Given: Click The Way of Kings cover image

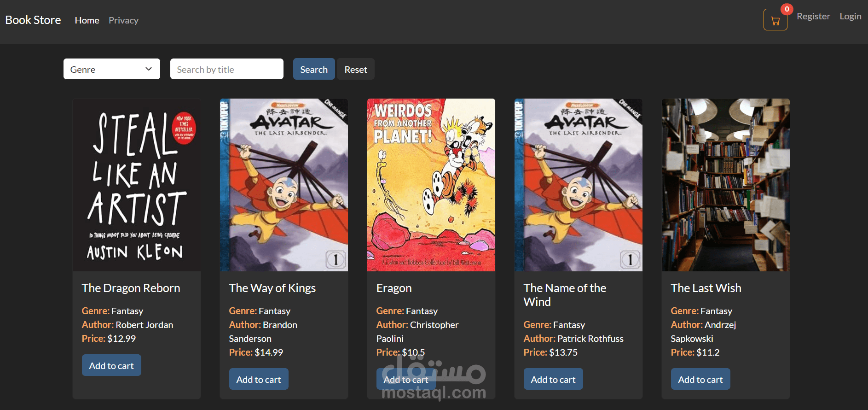Looking at the screenshot, I should pyautogui.click(x=284, y=185).
